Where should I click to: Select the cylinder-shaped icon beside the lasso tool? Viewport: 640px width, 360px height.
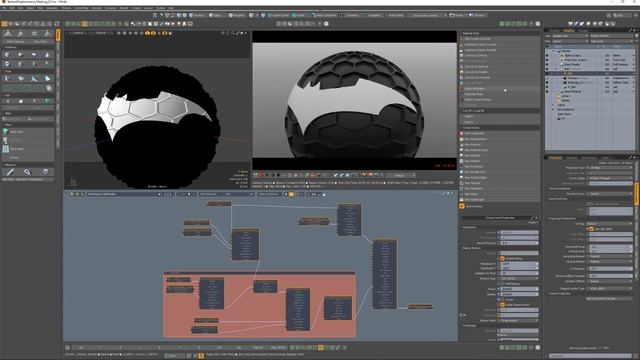click(45, 171)
